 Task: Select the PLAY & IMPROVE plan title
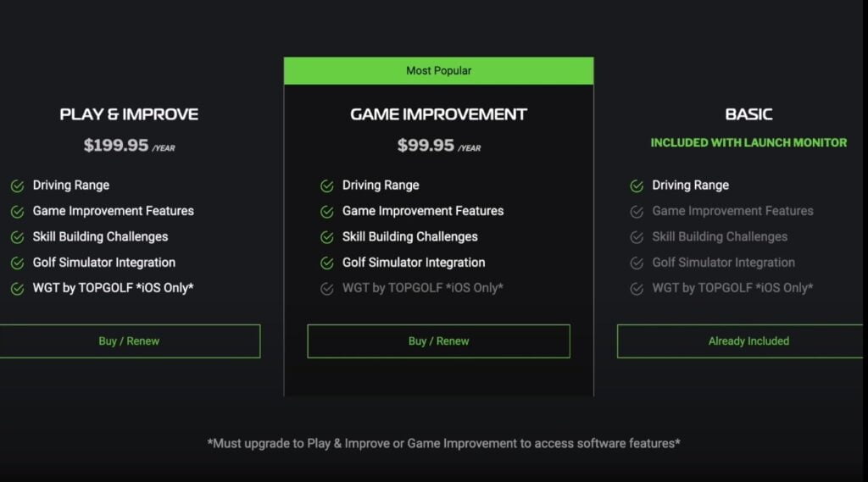129,114
